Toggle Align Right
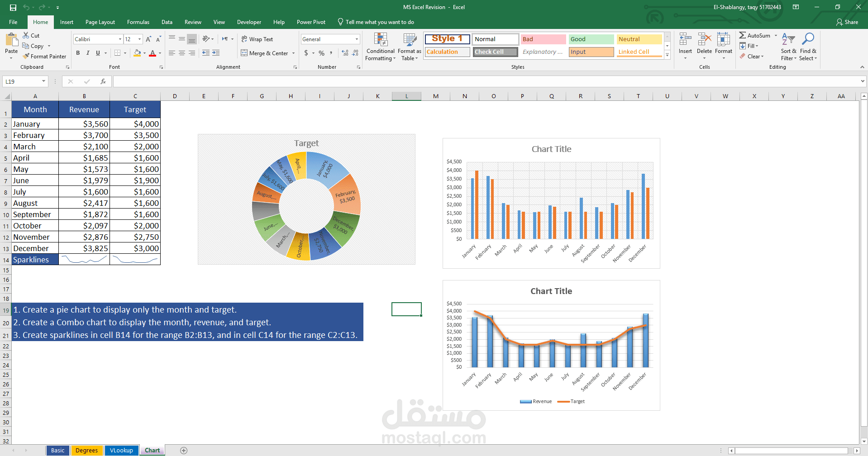This screenshot has height=456, width=868. pos(192,53)
